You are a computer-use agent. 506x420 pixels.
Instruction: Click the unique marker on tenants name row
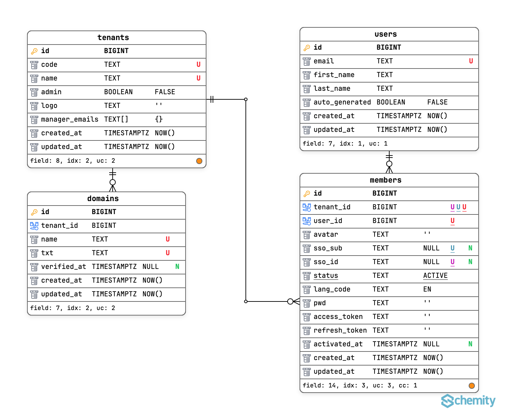pyautogui.click(x=199, y=78)
